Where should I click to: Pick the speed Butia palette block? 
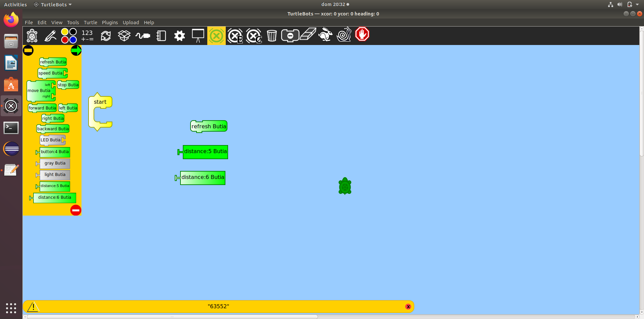pyautogui.click(x=52, y=73)
